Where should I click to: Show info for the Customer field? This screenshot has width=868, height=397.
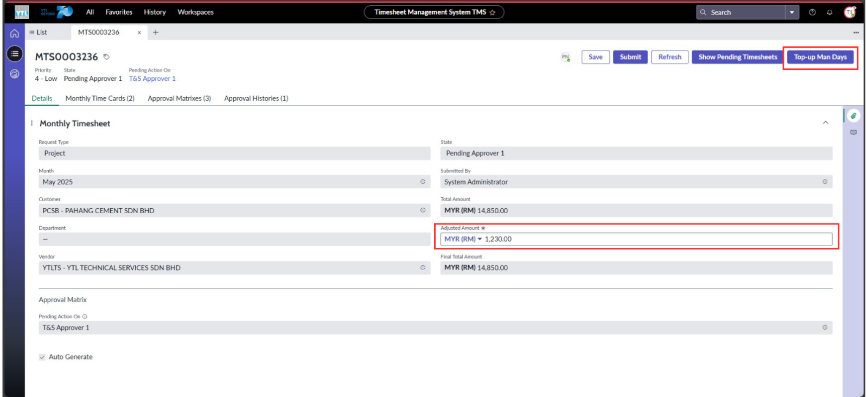pos(423,210)
